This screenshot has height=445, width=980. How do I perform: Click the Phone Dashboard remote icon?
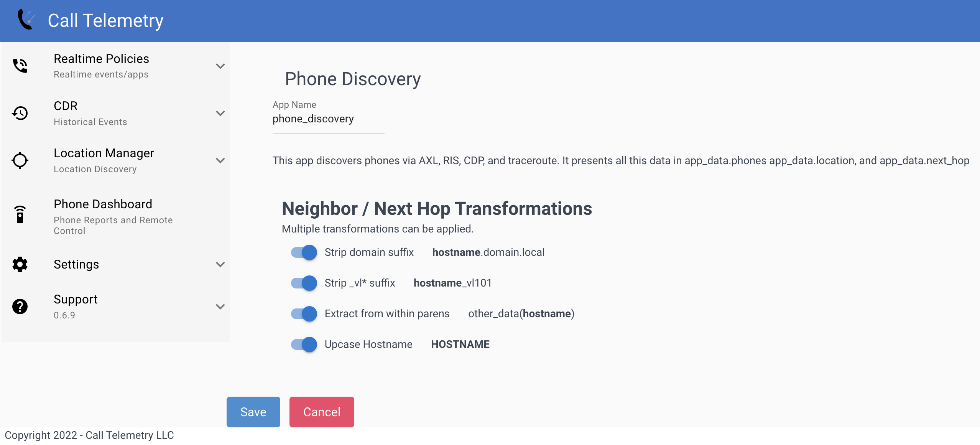pyautogui.click(x=20, y=214)
